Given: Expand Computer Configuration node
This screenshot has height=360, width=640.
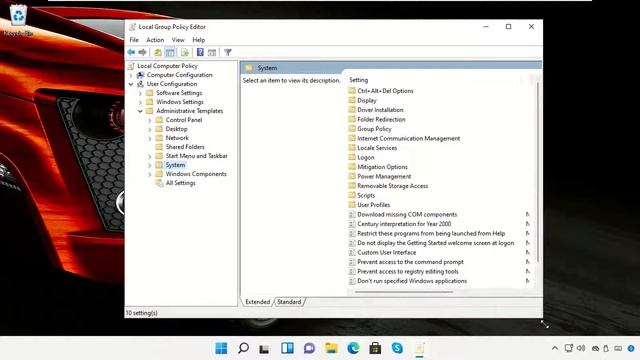Looking at the screenshot, I should [x=131, y=75].
